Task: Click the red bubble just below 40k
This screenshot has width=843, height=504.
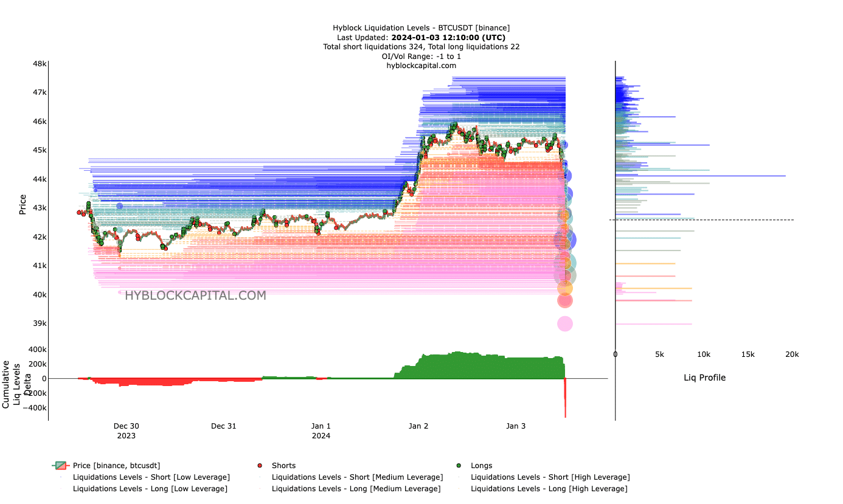Action: pyautogui.click(x=565, y=300)
